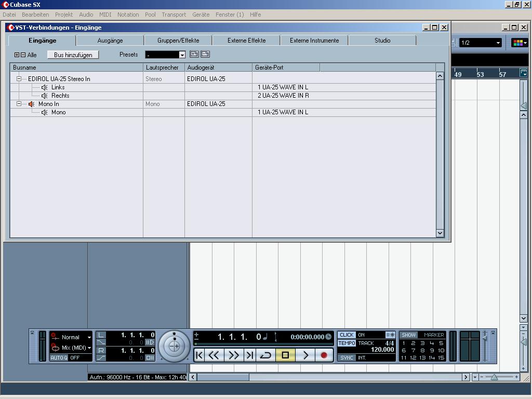Screen dimensions: 532x399
Task: Jump to marker 15 in transport panel
Action: tap(441, 357)
